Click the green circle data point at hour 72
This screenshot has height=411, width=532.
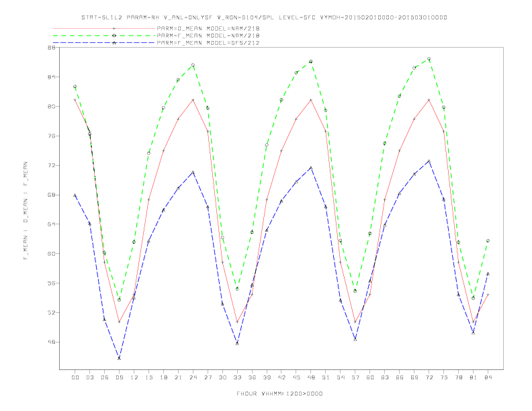(x=429, y=58)
